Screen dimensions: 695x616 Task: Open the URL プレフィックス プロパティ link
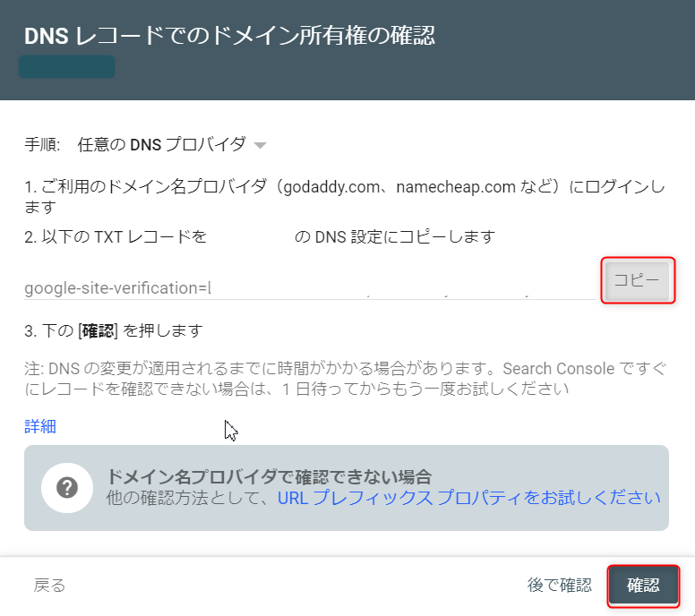point(468,498)
